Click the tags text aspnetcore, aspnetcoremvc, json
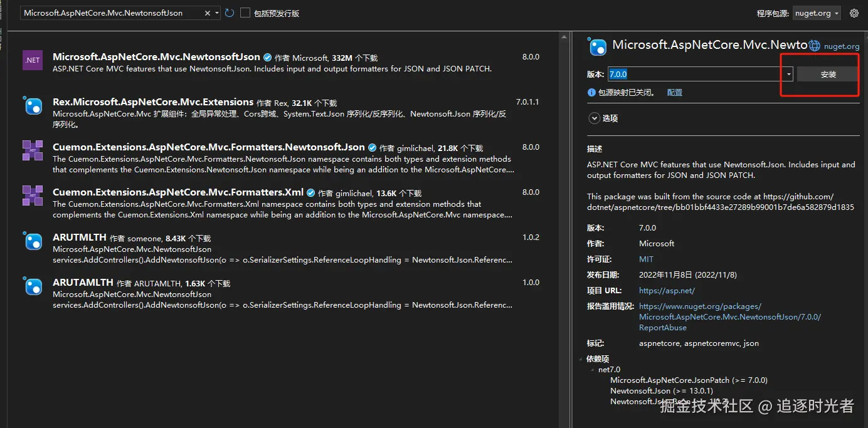The image size is (868, 428). coord(699,343)
